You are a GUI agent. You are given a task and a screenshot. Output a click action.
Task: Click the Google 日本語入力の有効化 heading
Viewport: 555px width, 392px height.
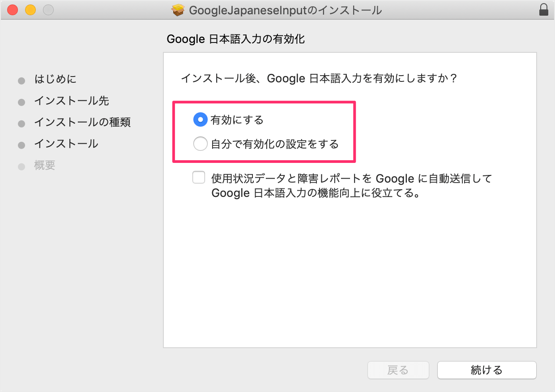pyautogui.click(x=236, y=39)
